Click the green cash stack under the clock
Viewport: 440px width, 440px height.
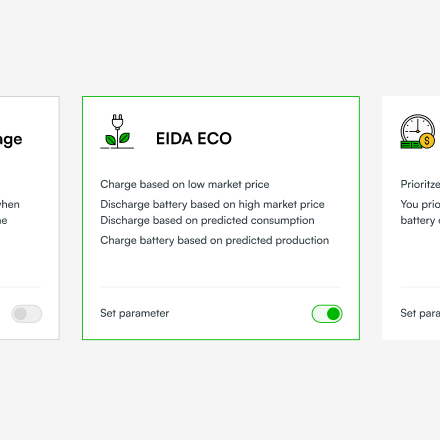(x=411, y=145)
